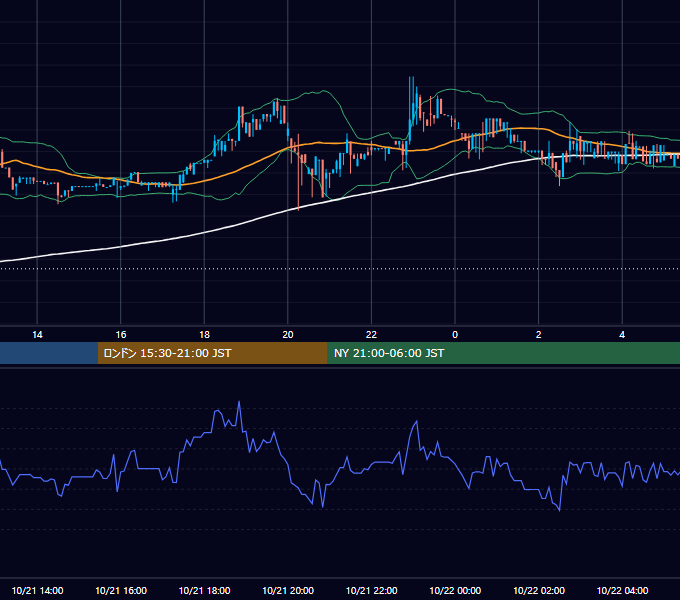The height and width of the screenshot is (600, 680).
Task: Click the 10/22 02:00 time label
Action: point(539,590)
